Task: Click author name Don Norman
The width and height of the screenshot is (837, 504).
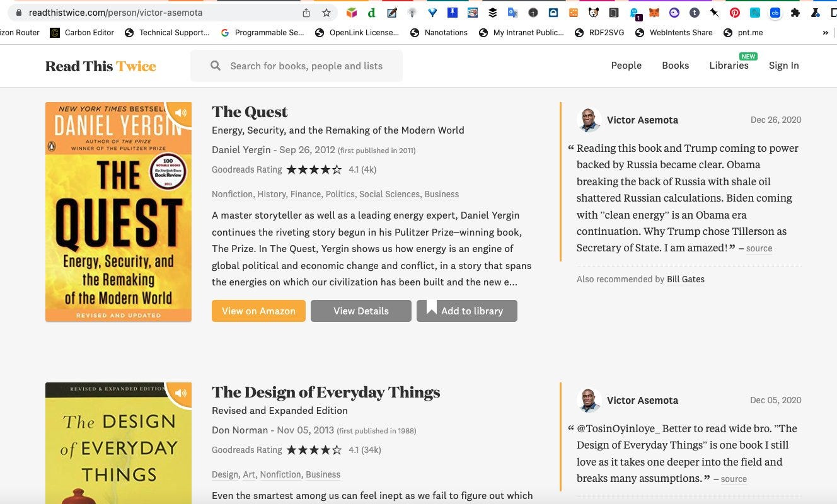Action: point(240,430)
